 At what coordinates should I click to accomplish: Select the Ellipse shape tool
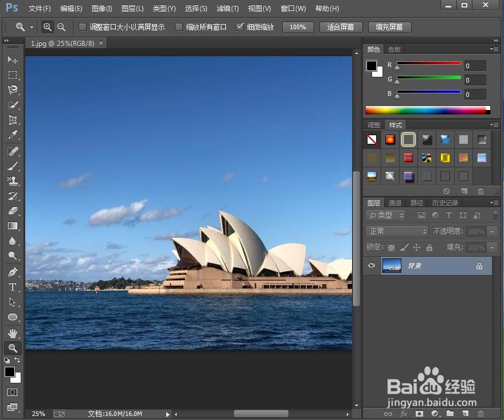(13, 317)
